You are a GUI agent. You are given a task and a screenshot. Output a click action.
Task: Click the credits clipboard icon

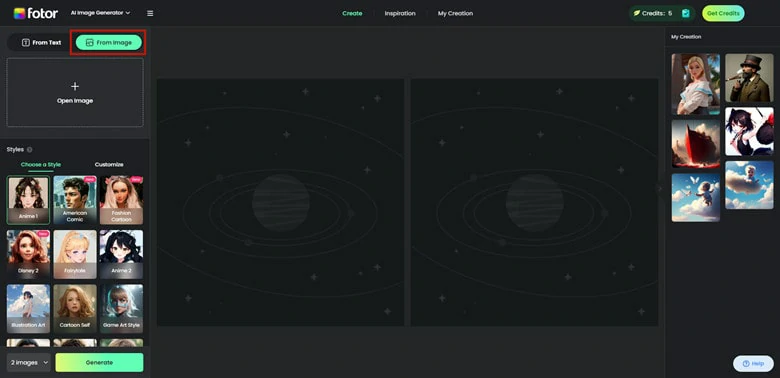686,13
